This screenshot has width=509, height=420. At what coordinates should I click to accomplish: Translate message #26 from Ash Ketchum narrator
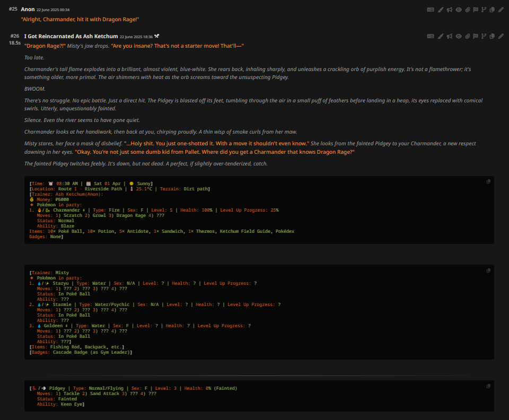431,37
